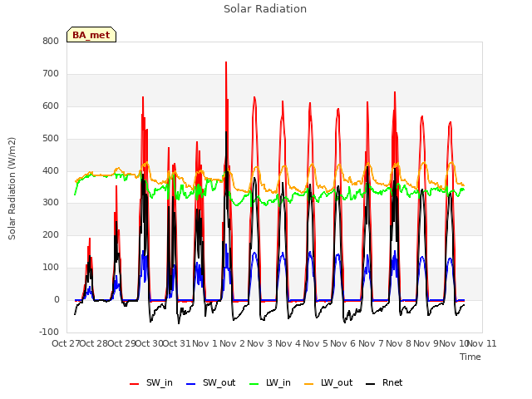Image resolution: width=532 pixels, height=399 pixels.
Task: Click the 800 y-axis label
Action: [51, 41]
